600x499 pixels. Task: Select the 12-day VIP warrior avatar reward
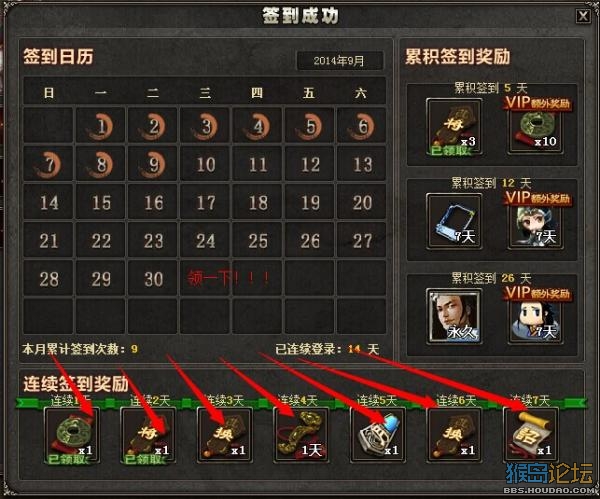click(535, 223)
